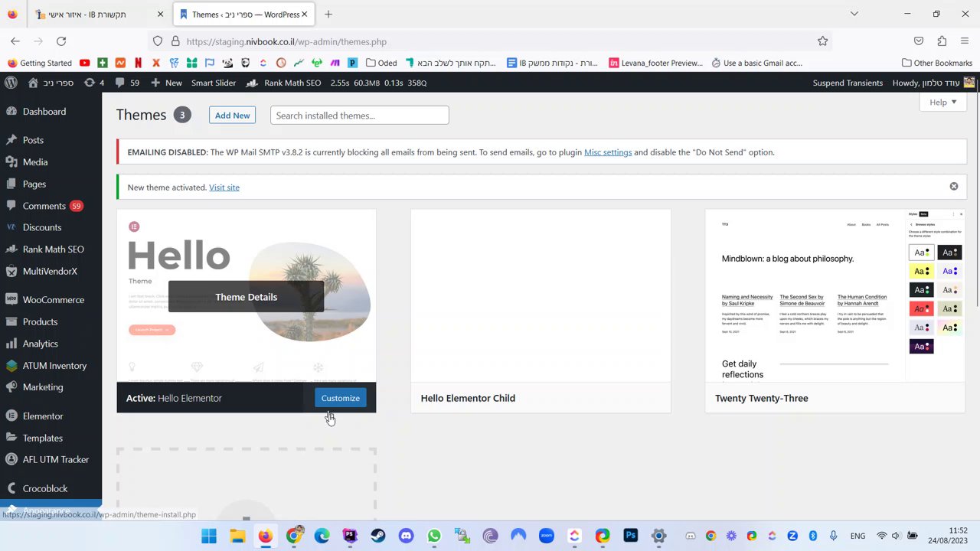Click the Analytics bar chart icon

coord(11,344)
